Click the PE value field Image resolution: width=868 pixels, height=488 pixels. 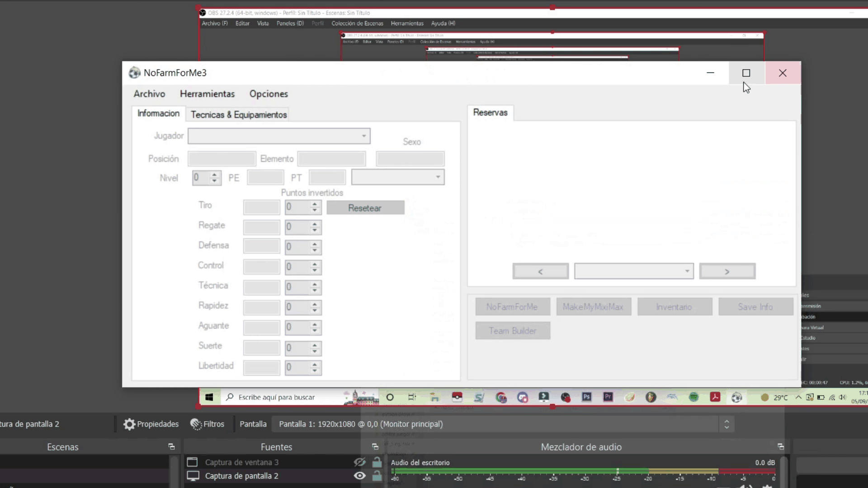(265, 177)
